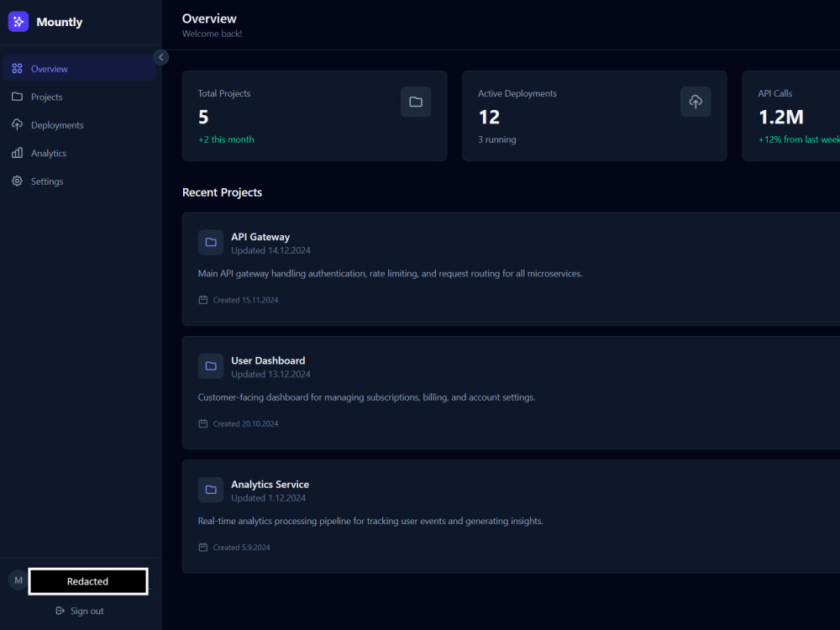This screenshot has height=630, width=840.
Task: Click the API Gateway description text
Action: (390, 273)
